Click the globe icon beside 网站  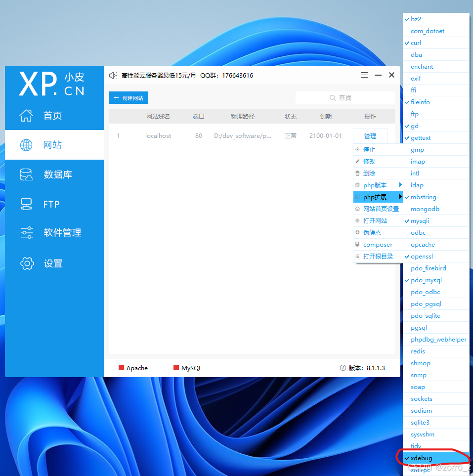26,145
